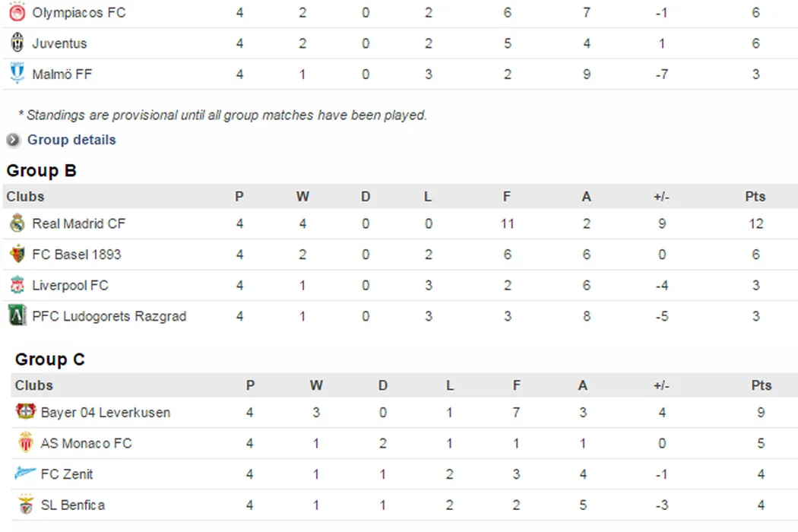Image resolution: width=798 pixels, height=532 pixels.
Task: Click the SL Benfica crest icon
Action: (26, 505)
